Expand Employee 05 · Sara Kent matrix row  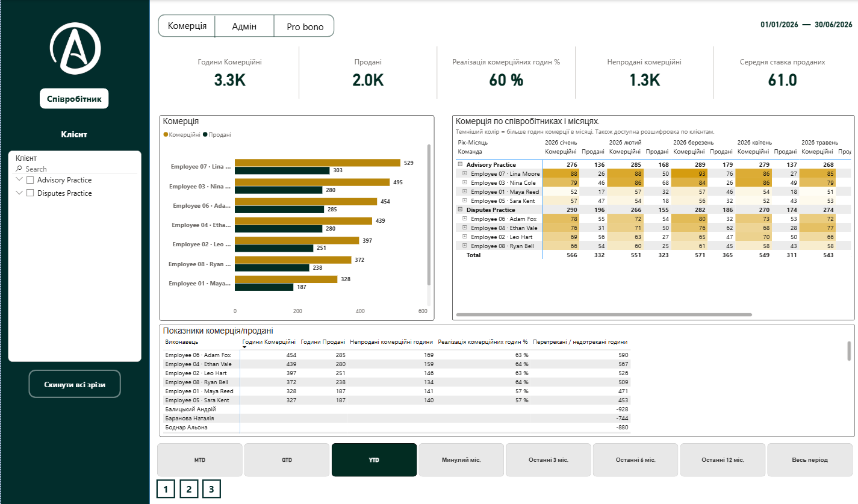click(465, 201)
